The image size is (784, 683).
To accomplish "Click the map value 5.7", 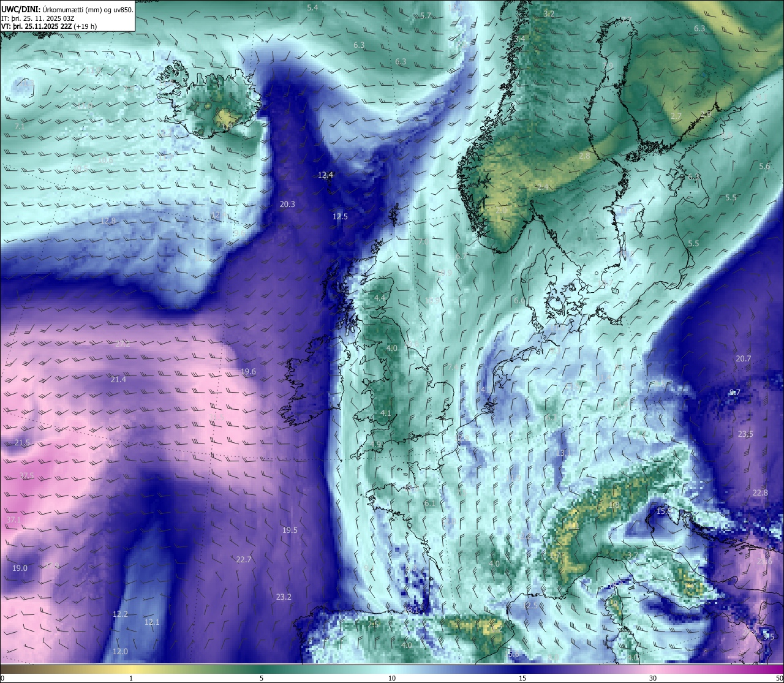I will coord(426,15).
